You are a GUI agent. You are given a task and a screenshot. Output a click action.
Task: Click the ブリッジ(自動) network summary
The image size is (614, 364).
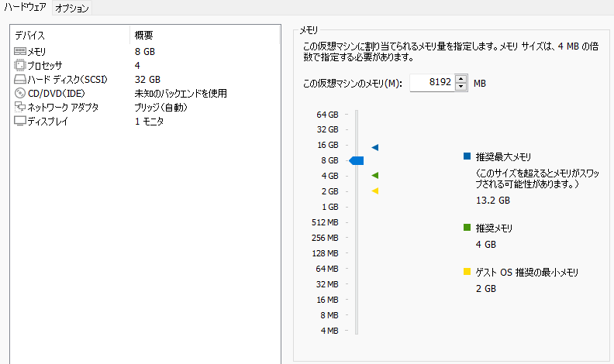[161, 107]
